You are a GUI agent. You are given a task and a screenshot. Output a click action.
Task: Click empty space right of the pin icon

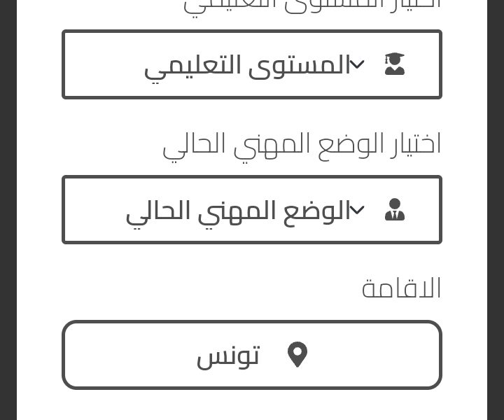point(373,355)
